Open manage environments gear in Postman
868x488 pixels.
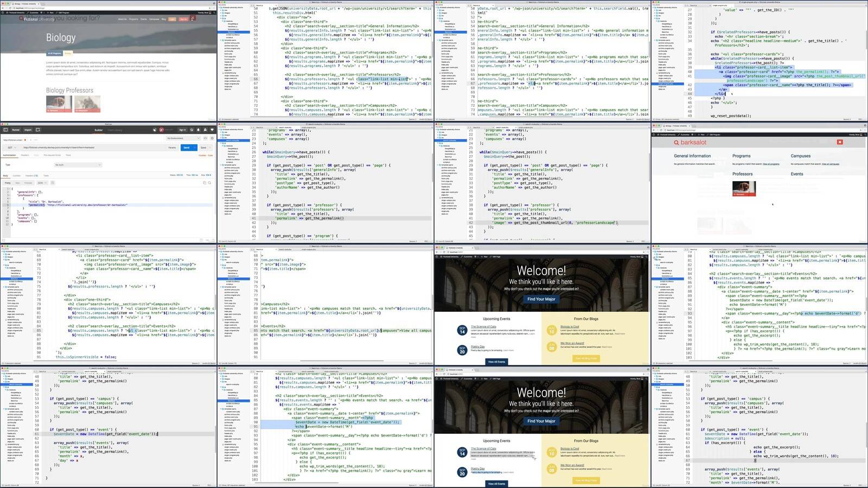(212, 138)
